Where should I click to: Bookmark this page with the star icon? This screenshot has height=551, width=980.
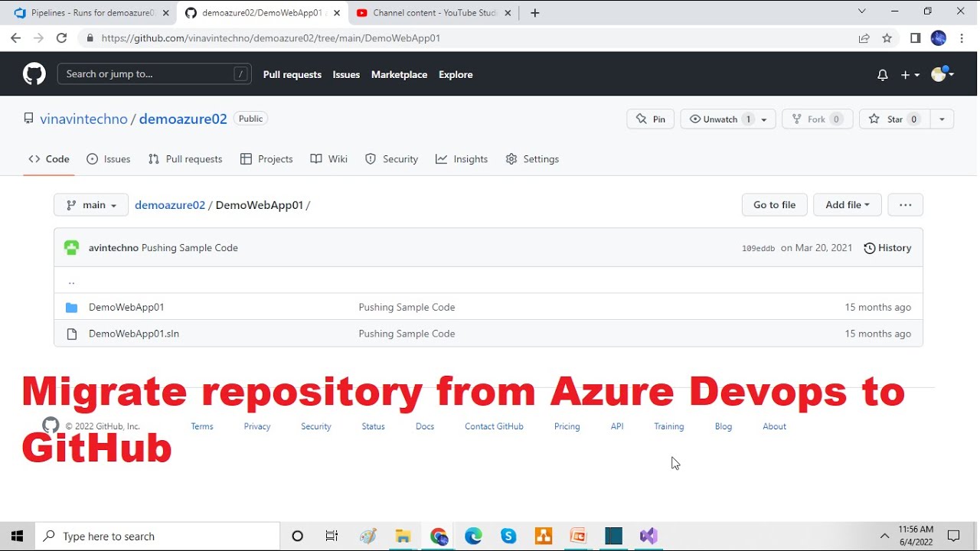click(x=887, y=38)
